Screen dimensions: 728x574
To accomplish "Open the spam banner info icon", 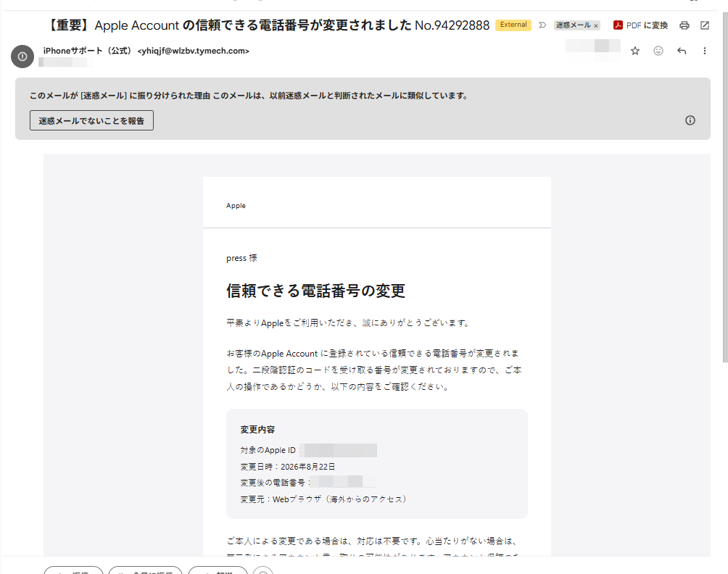I will point(690,120).
